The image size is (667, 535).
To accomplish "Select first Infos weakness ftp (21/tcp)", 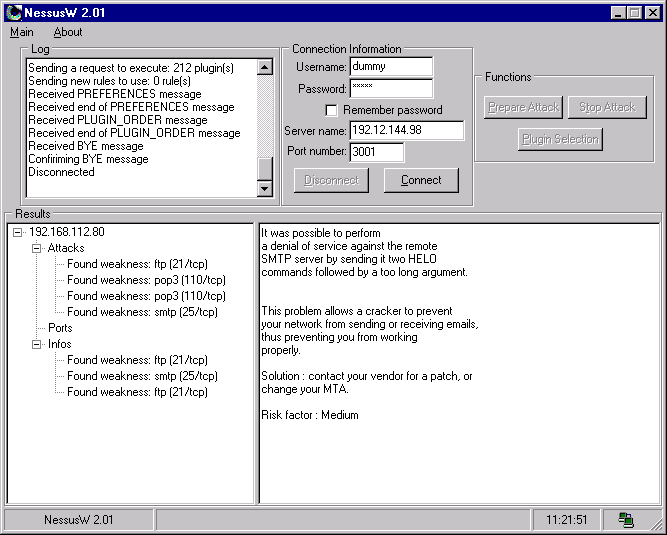I will [137, 360].
